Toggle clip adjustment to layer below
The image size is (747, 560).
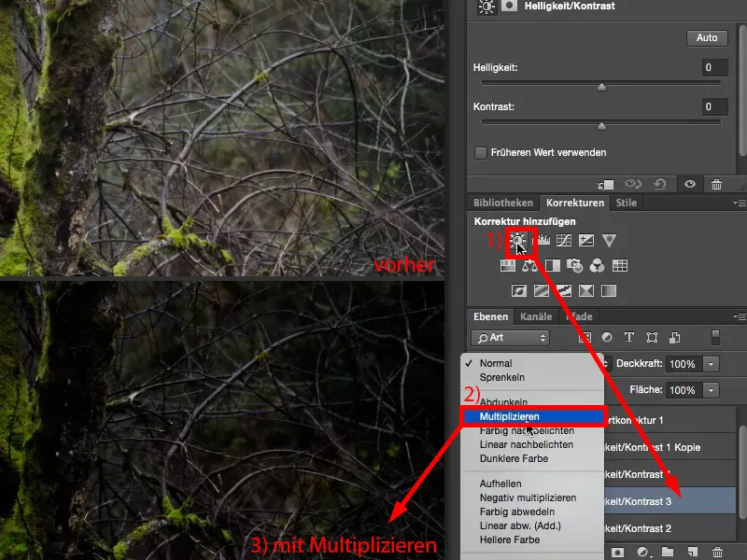pyautogui.click(x=605, y=184)
